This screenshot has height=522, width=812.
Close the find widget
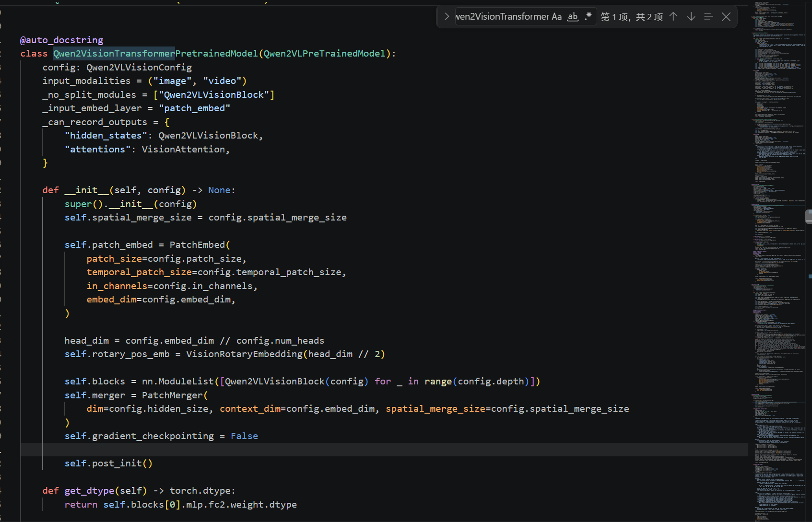726,17
